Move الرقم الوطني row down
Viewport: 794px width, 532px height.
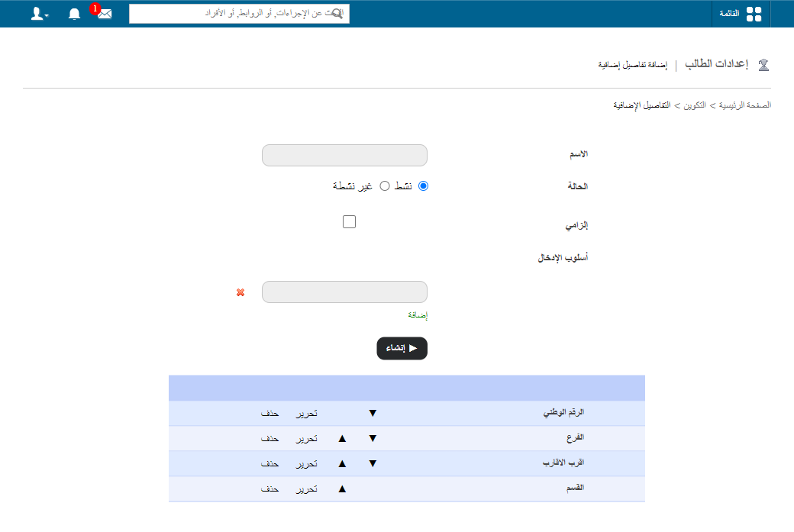373,413
